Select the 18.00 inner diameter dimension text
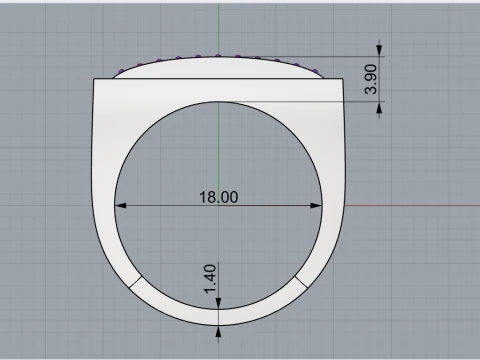480x360 pixels. 219,197
